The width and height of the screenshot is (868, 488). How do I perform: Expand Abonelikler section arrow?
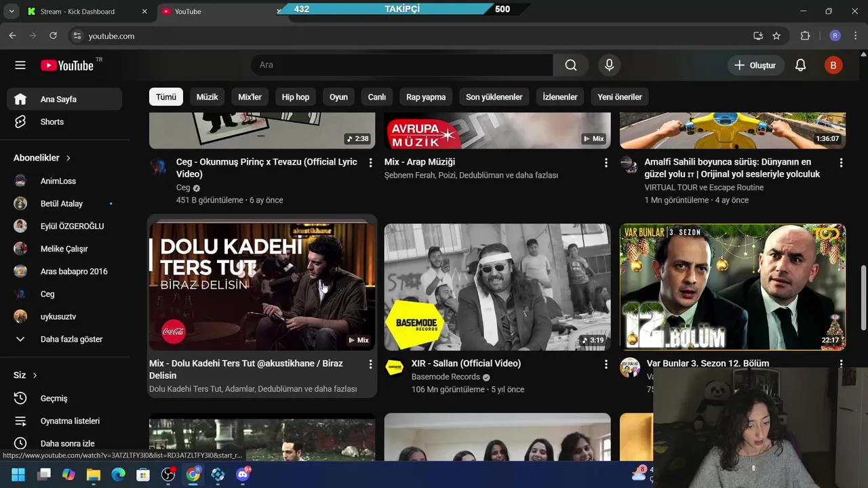[x=68, y=158]
